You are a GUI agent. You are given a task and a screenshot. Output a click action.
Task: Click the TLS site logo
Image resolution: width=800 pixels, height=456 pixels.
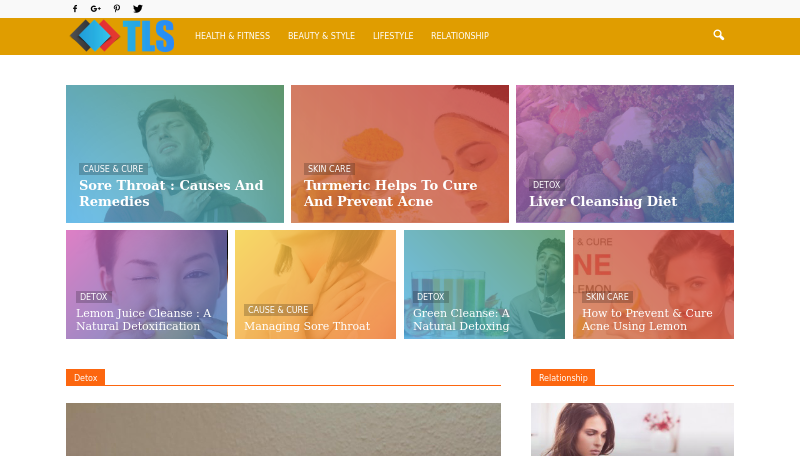122,36
